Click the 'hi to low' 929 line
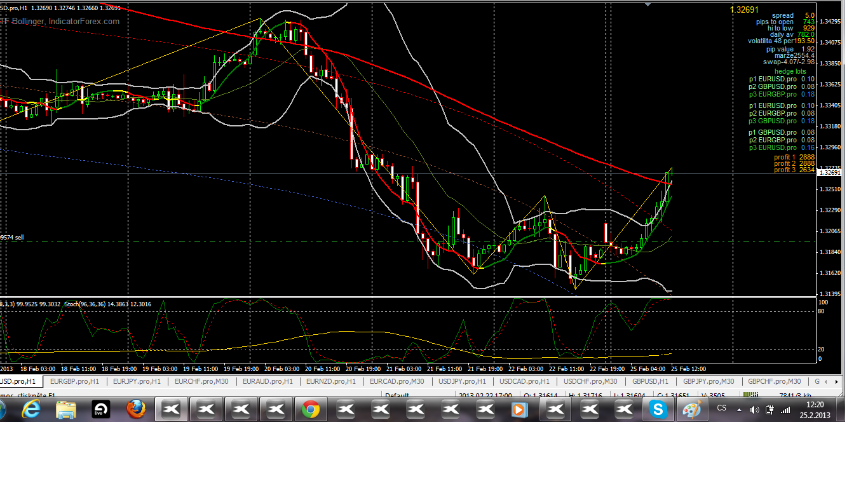Screen dimensions: 868x488 tap(792, 28)
